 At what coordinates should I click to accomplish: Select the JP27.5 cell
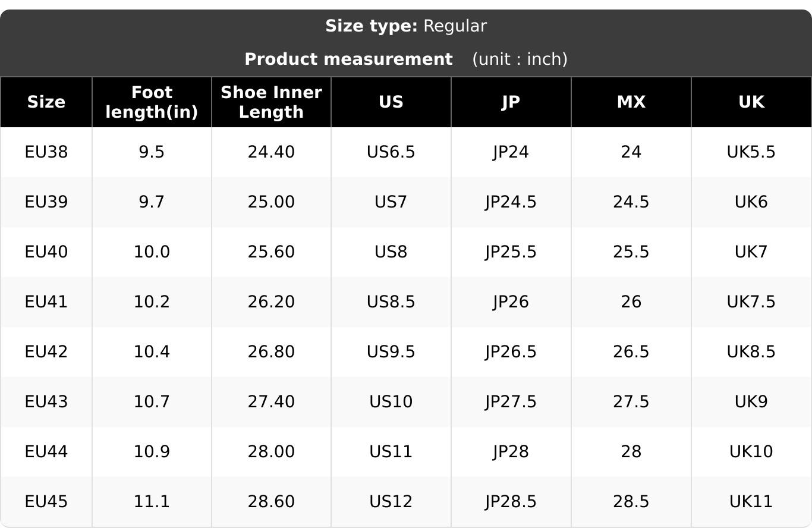coord(511,402)
